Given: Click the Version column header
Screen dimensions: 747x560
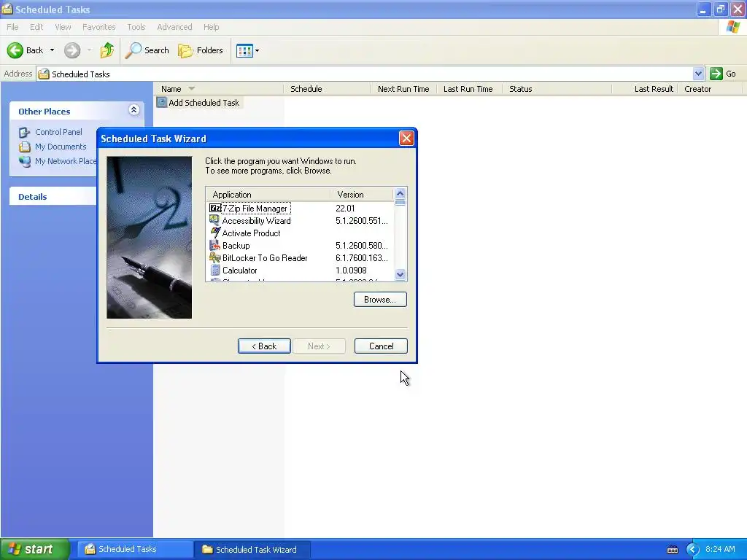Looking at the screenshot, I should pyautogui.click(x=362, y=194).
